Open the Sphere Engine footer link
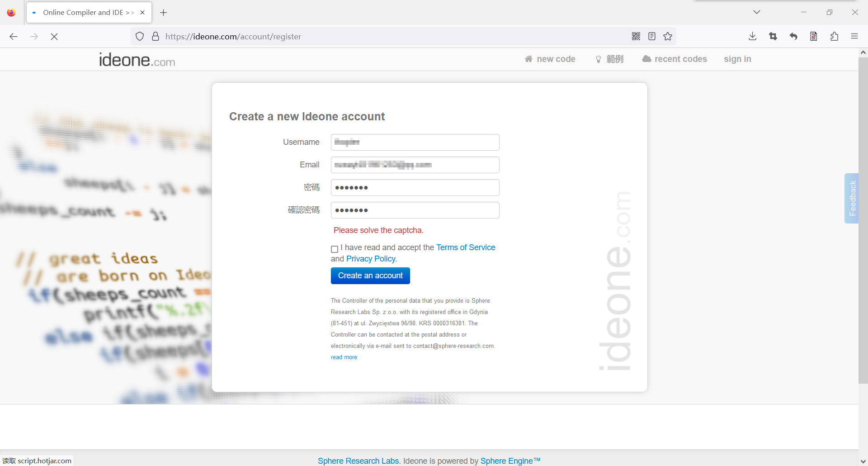The width and height of the screenshot is (868, 466). click(x=510, y=461)
